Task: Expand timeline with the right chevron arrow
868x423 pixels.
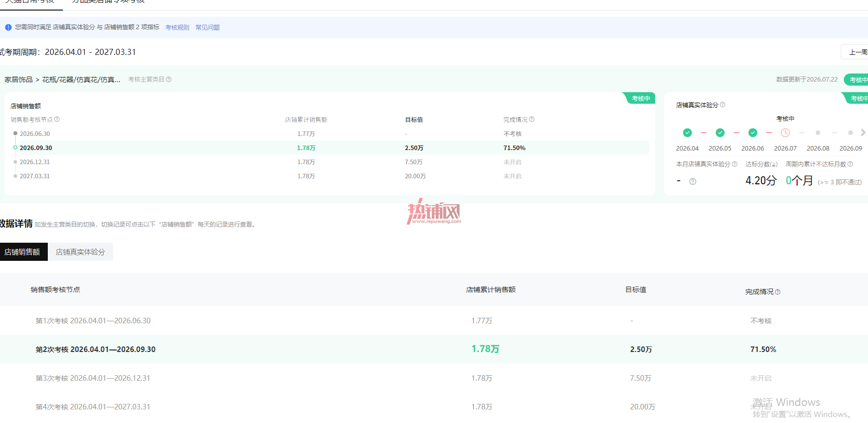Action: click(863, 132)
